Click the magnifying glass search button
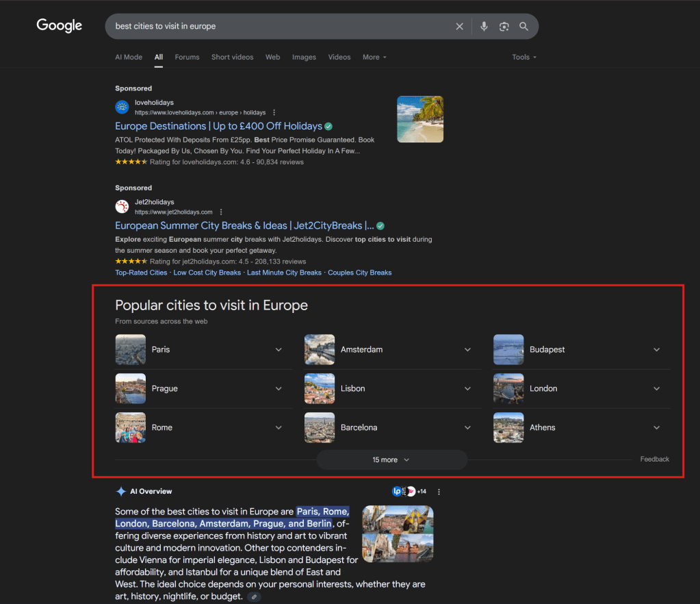This screenshot has height=604, width=700. click(524, 27)
